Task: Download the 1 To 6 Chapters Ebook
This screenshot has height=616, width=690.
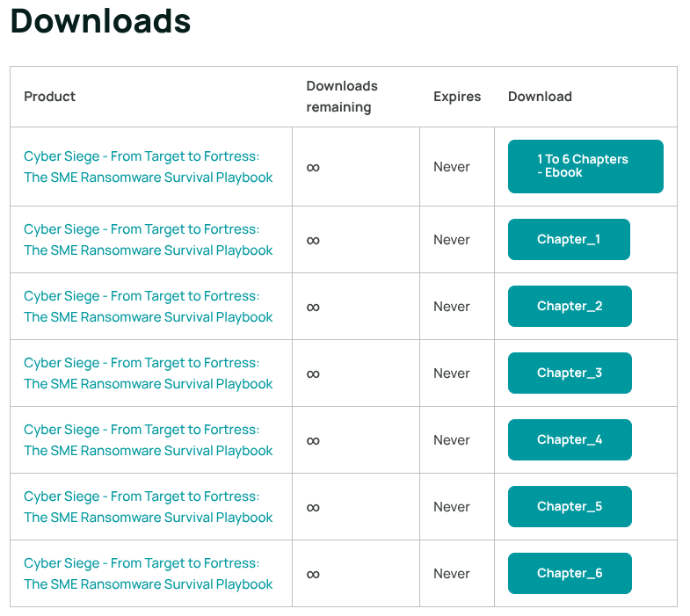Action: 585,166
